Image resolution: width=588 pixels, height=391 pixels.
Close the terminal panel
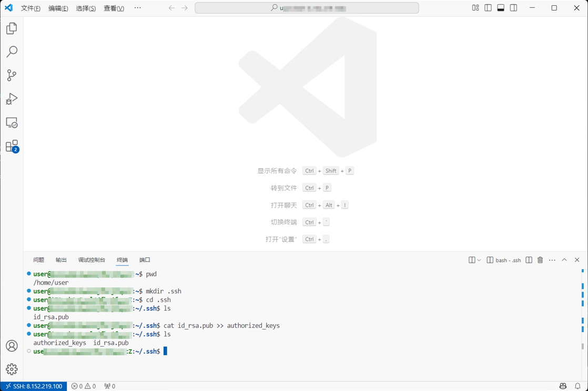[577, 260]
